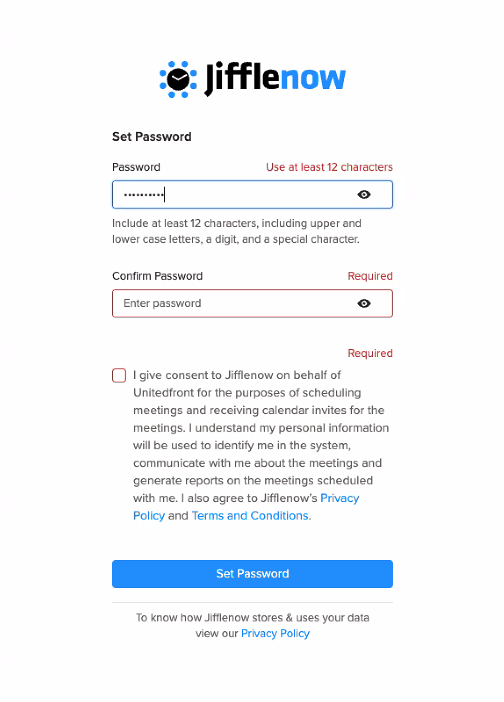Click the Jifflenow wordmark text
This screenshot has height=702, width=504.
pos(275,78)
